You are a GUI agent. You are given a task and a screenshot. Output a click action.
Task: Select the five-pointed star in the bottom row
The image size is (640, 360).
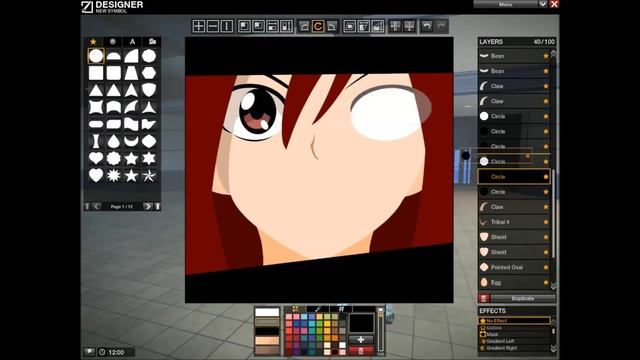pos(131,176)
